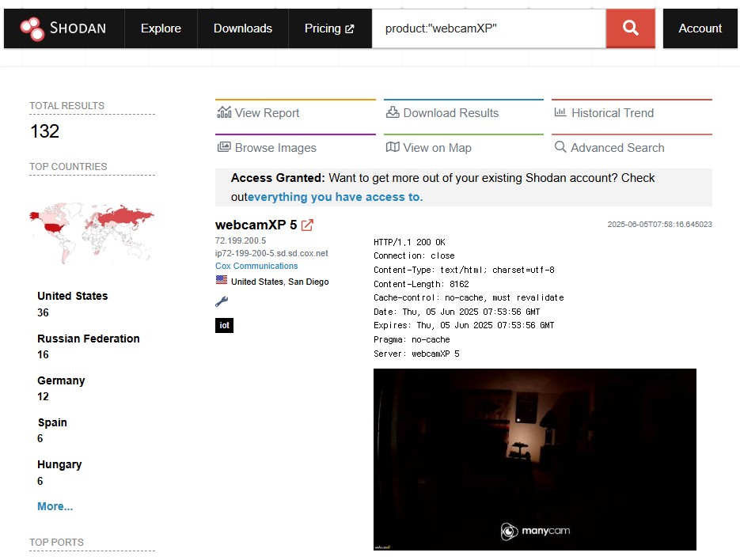Viewport: 740px width, 560px height.
Task: Open webcamXP 5 external link icon
Action: tap(307, 225)
